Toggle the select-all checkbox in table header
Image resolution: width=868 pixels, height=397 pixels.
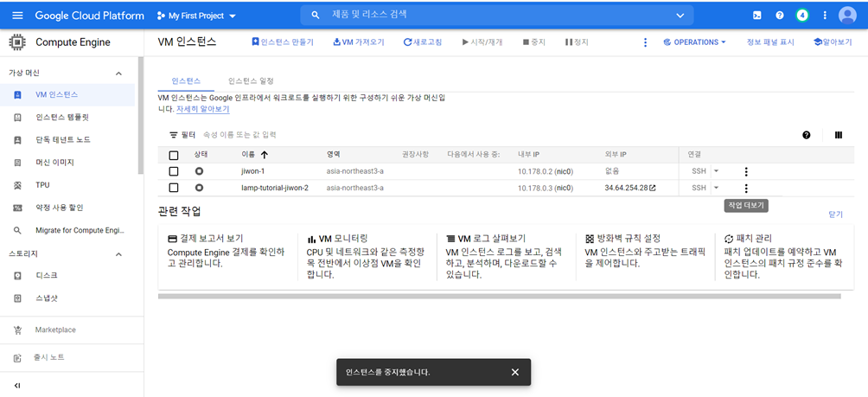[174, 155]
